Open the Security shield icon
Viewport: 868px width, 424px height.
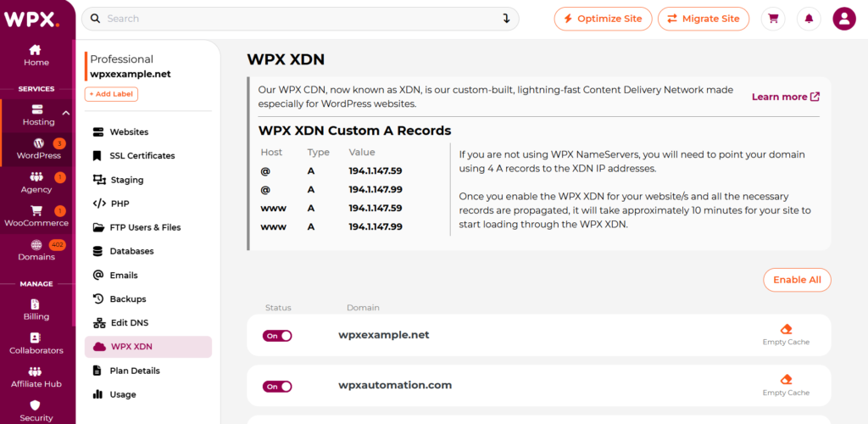pos(36,405)
